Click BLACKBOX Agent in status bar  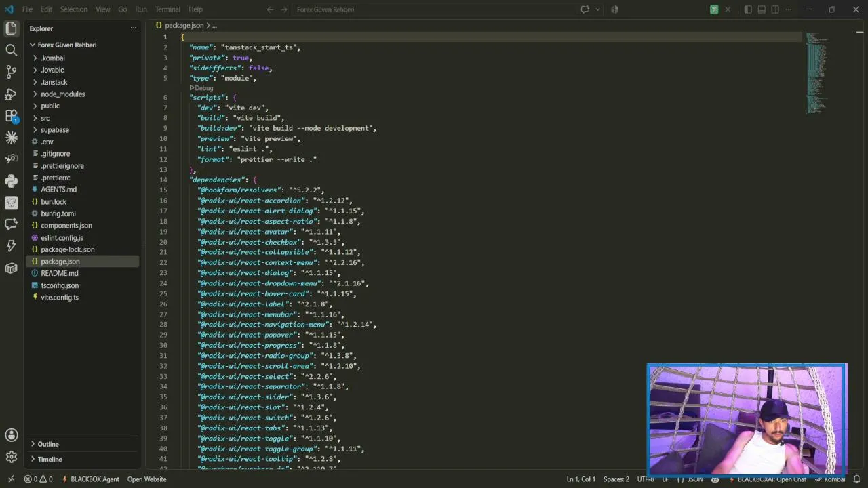click(90, 479)
